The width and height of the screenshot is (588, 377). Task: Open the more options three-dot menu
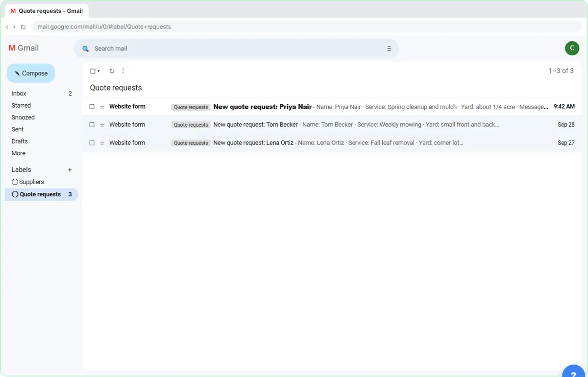(123, 71)
